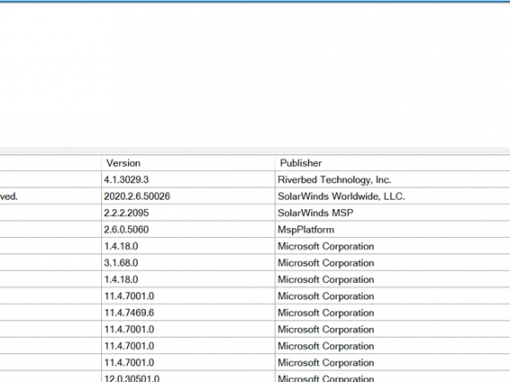Select version cell 2.6.0.5060
Image resolution: width=510 pixels, height=382 pixels.
tap(188, 230)
